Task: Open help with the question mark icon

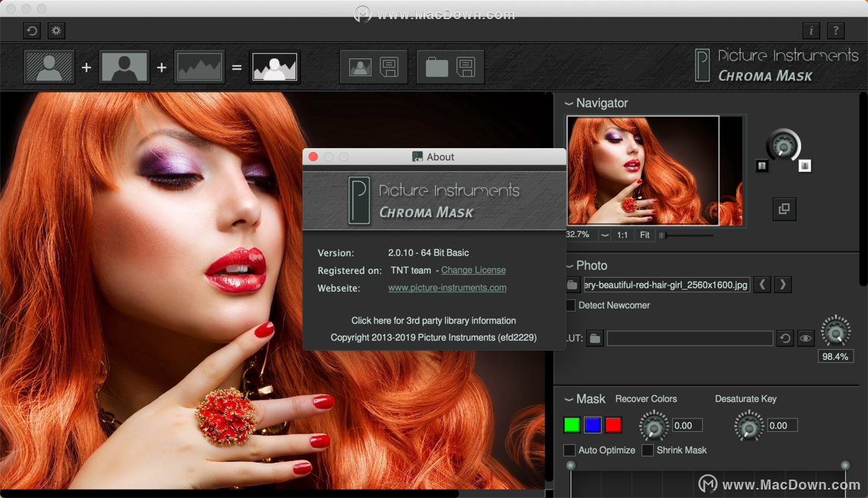Action: click(x=835, y=31)
